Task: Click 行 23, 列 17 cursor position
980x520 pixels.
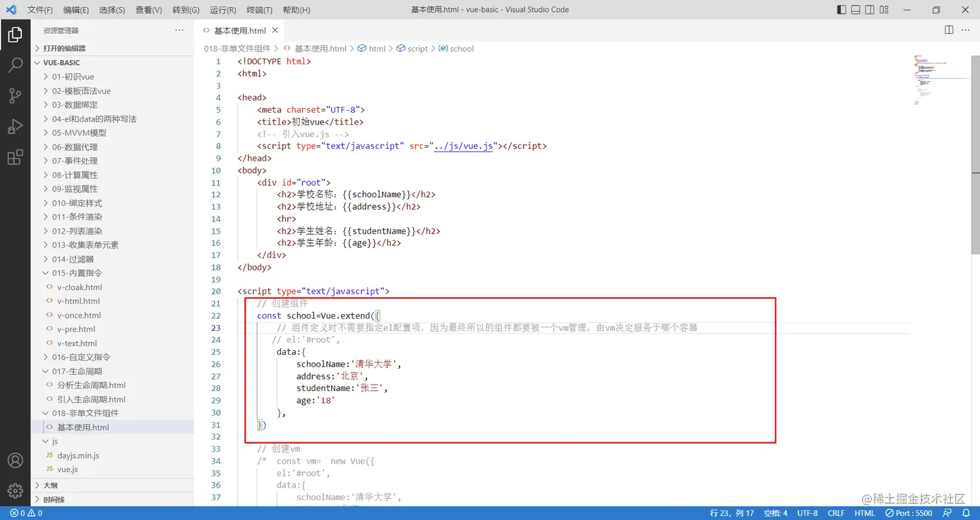Action: (732, 513)
